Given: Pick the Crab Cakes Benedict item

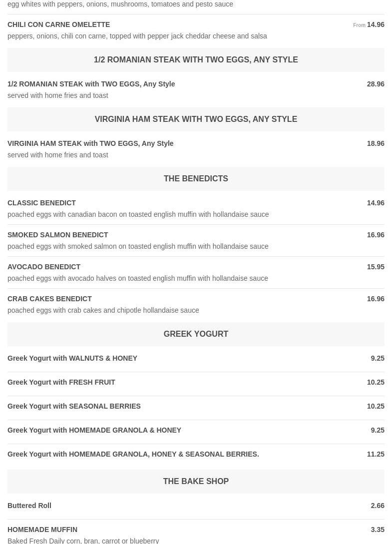Looking at the screenshot, I should click(50, 299).
